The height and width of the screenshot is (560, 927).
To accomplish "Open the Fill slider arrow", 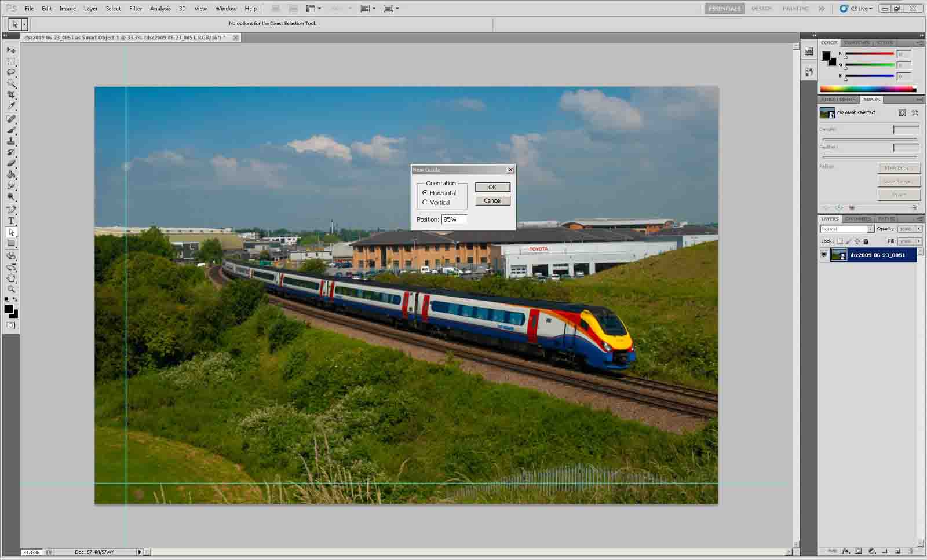I will point(919,241).
